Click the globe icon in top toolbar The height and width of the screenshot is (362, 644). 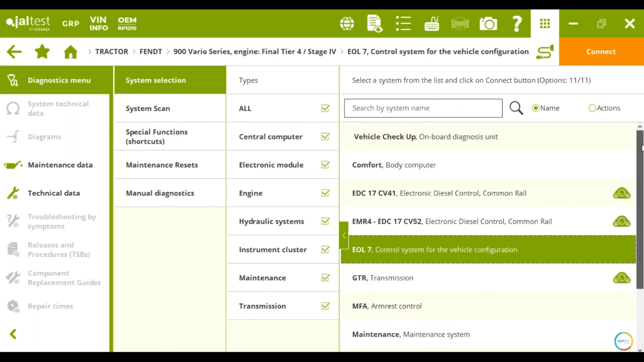tap(347, 24)
